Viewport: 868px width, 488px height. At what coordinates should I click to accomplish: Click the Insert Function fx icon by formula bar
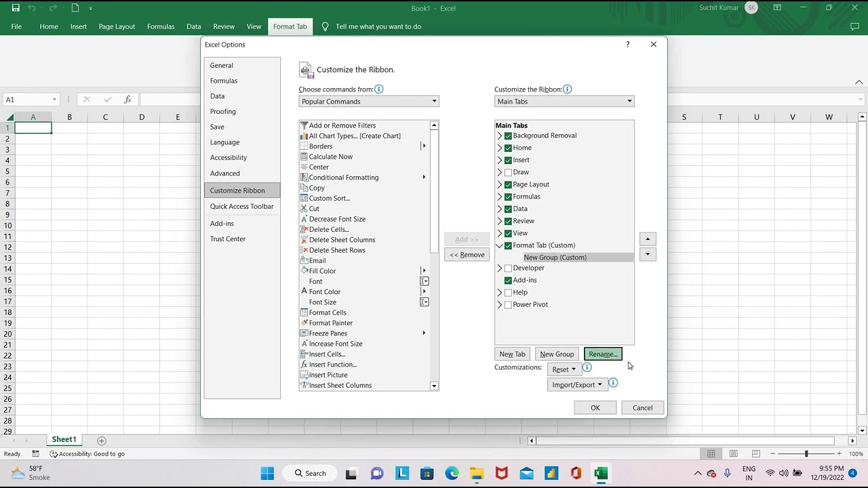127,100
